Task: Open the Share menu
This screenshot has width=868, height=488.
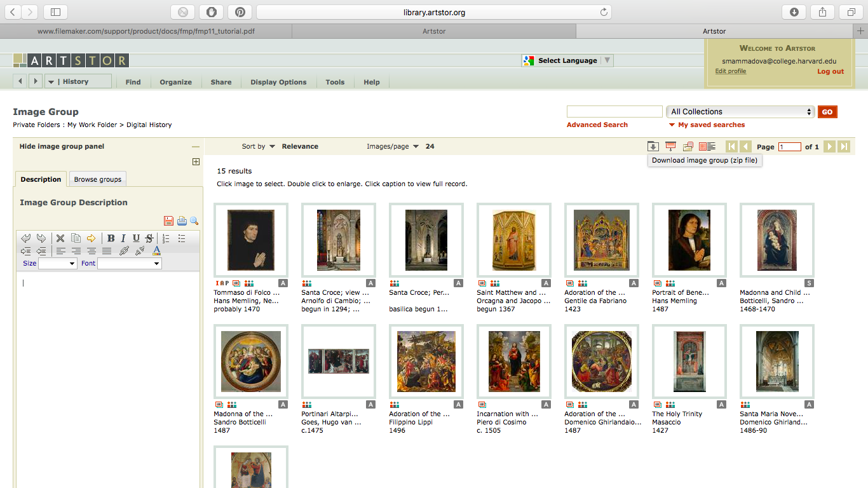Action: click(x=221, y=82)
